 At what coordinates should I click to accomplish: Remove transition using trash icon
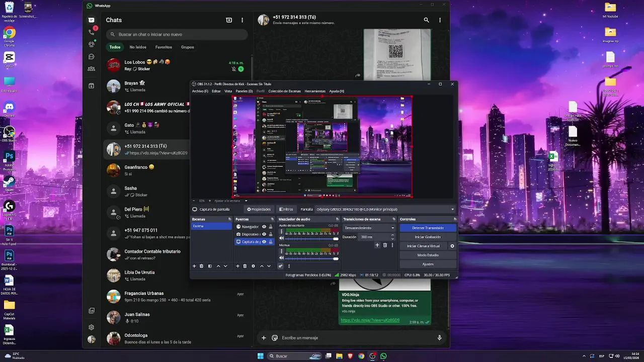pos(385,245)
